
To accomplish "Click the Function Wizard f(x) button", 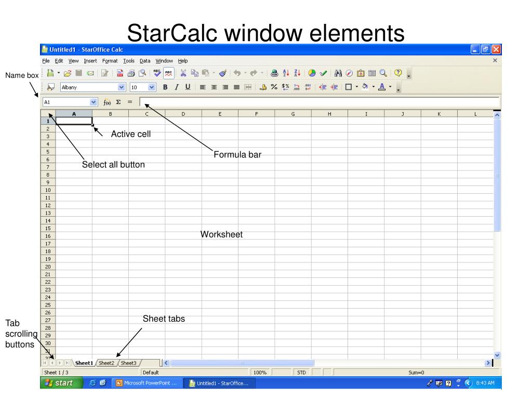I will point(107,102).
